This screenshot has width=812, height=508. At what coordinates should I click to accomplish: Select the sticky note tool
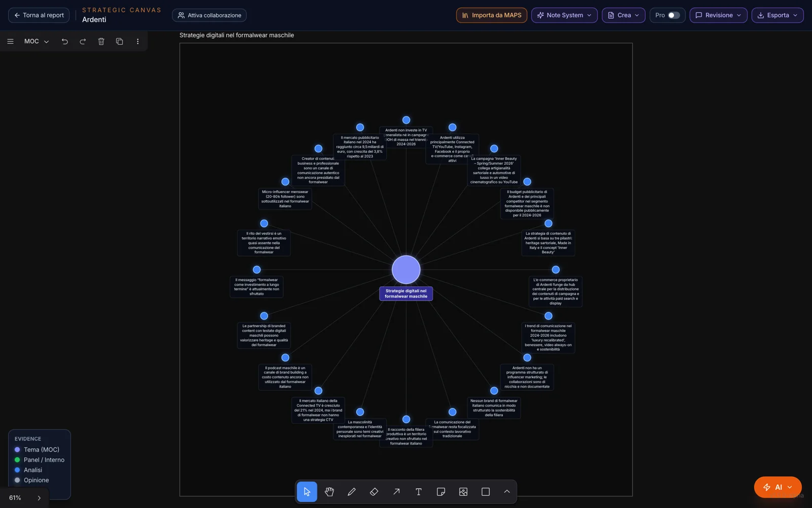[x=441, y=492]
